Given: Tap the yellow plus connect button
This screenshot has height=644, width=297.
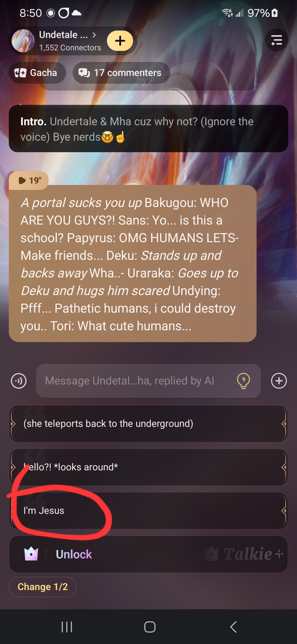Looking at the screenshot, I should pyautogui.click(x=120, y=41).
